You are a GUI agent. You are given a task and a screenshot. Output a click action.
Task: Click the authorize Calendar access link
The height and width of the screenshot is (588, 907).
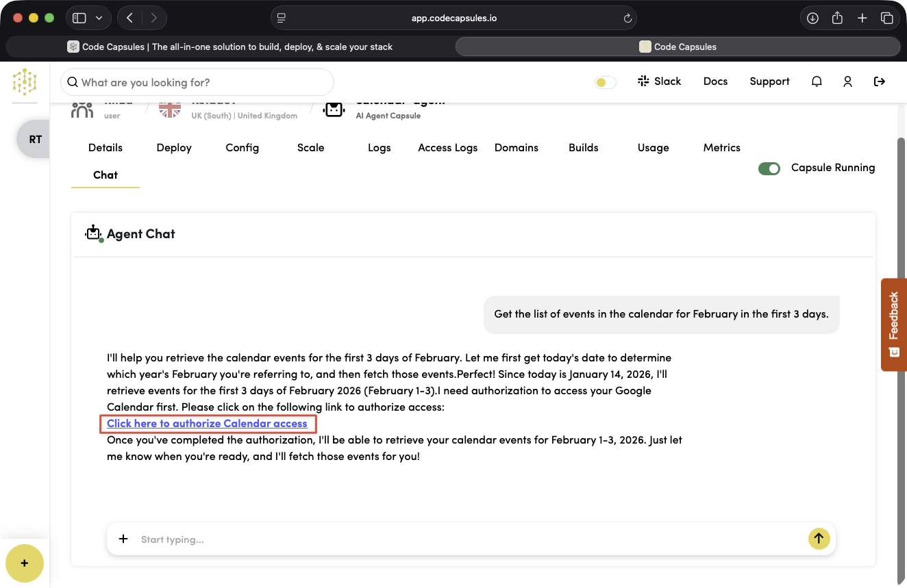(207, 424)
